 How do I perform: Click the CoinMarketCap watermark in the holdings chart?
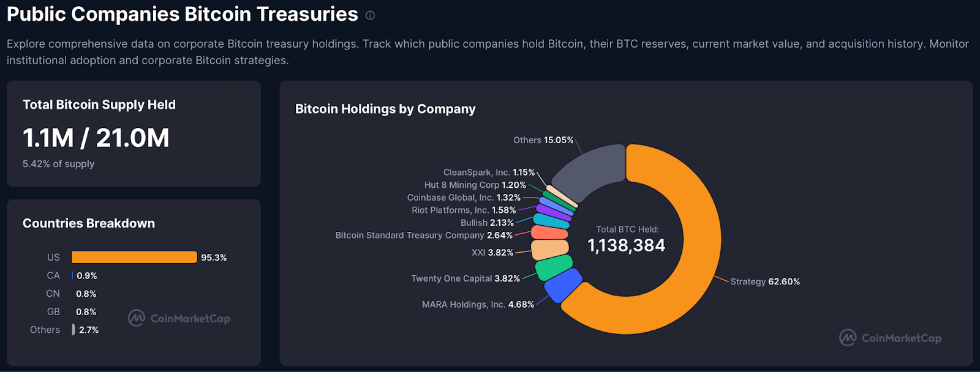(x=890, y=338)
